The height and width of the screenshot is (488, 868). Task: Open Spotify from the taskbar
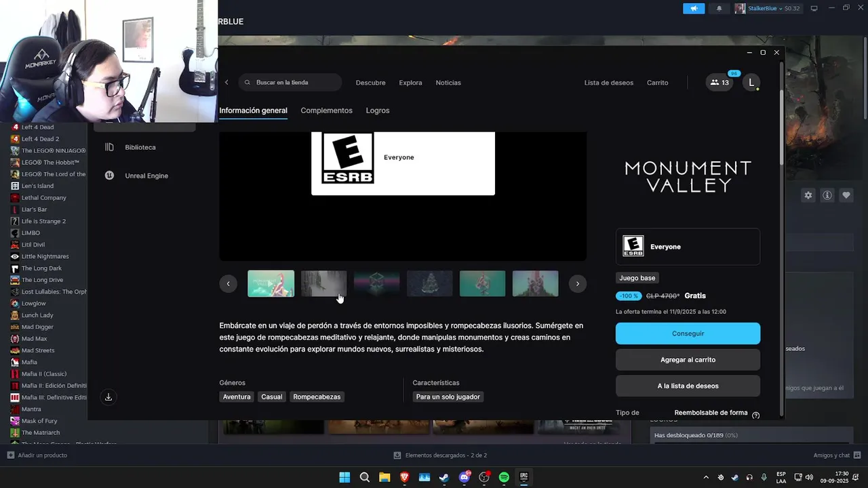point(504,477)
